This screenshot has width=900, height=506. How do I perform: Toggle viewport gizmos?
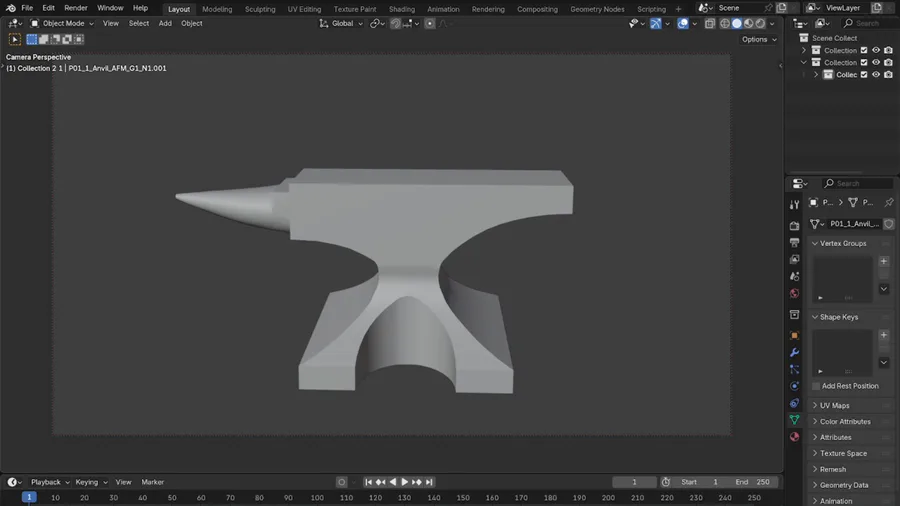(655, 24)
